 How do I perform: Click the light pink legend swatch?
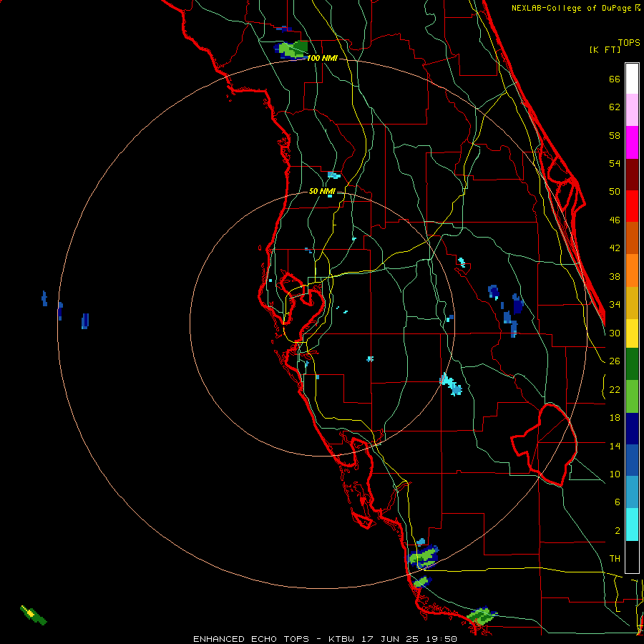pyautogui.click(x=632, y=110)
